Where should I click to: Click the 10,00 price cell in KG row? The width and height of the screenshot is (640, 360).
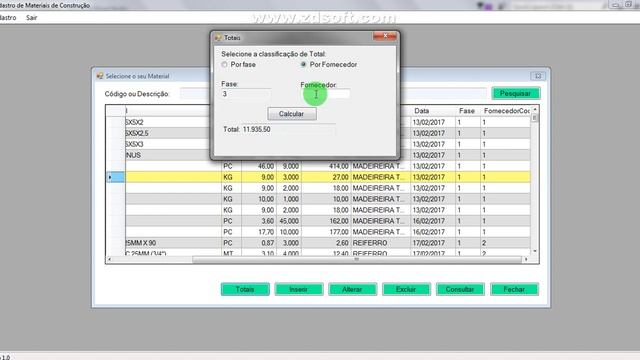pyautogui.click(x=259, y=199)
